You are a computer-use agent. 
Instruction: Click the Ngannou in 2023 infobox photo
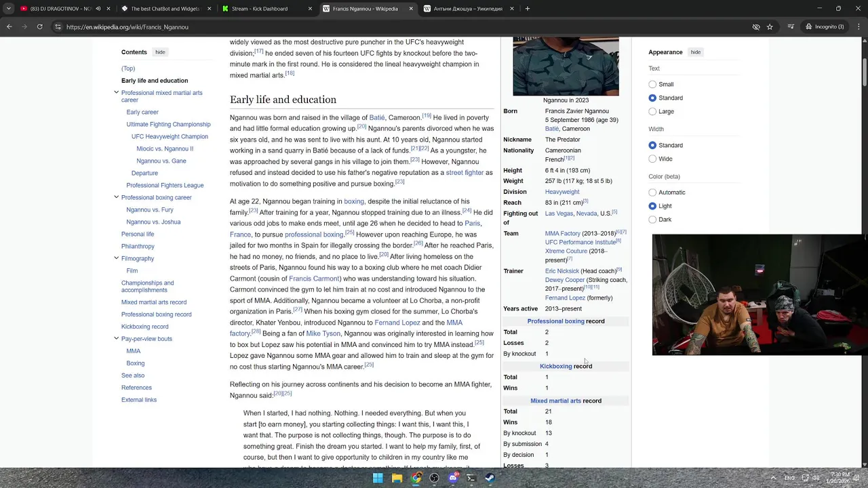(x=566, y=66)
